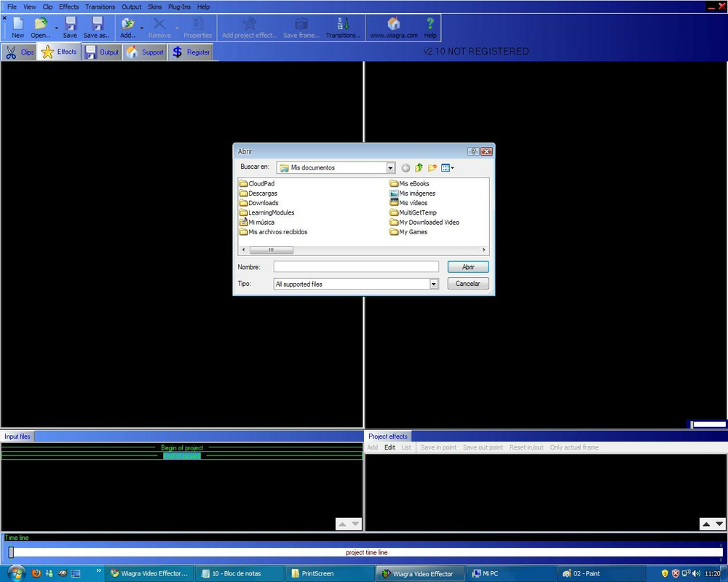Select the LearningModules folder
The image size is (728, 582).
[x=267, y=213]
